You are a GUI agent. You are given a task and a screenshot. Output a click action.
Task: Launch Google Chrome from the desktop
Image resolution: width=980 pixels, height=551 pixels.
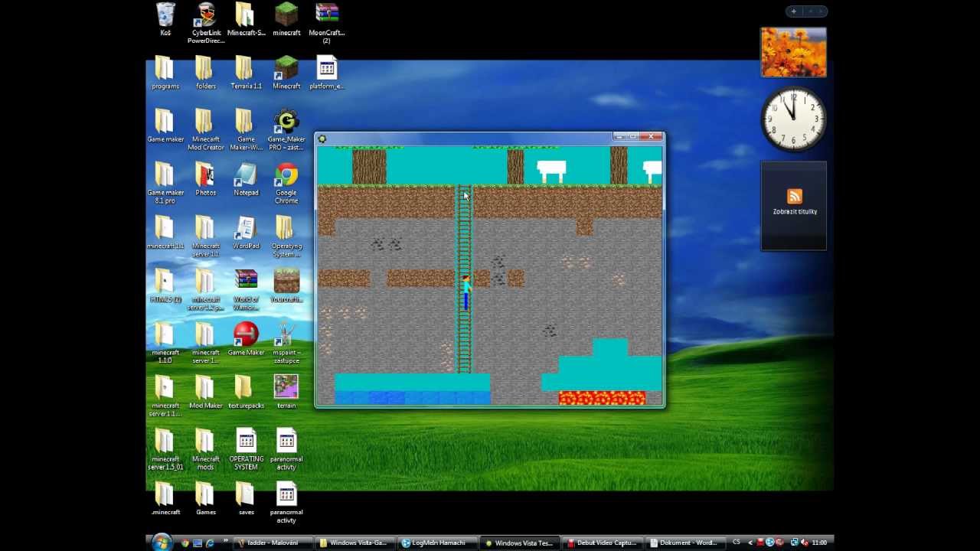click(286, 183)
